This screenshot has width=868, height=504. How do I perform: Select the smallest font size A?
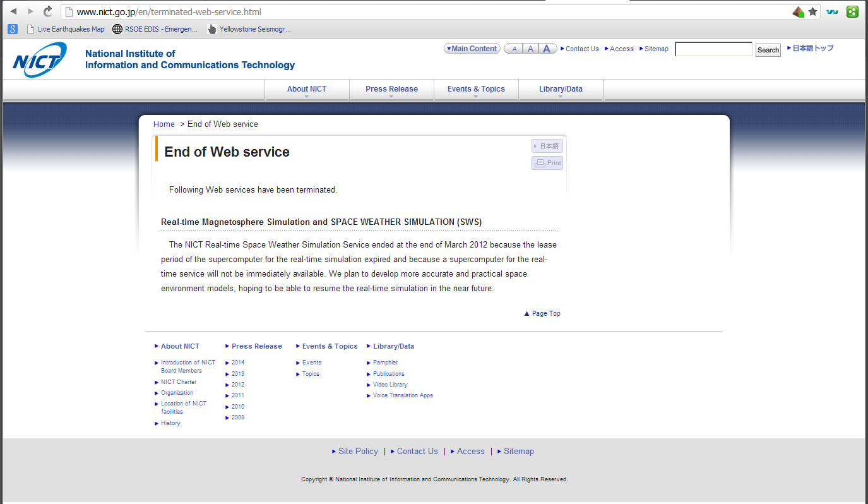pos(514,49)
